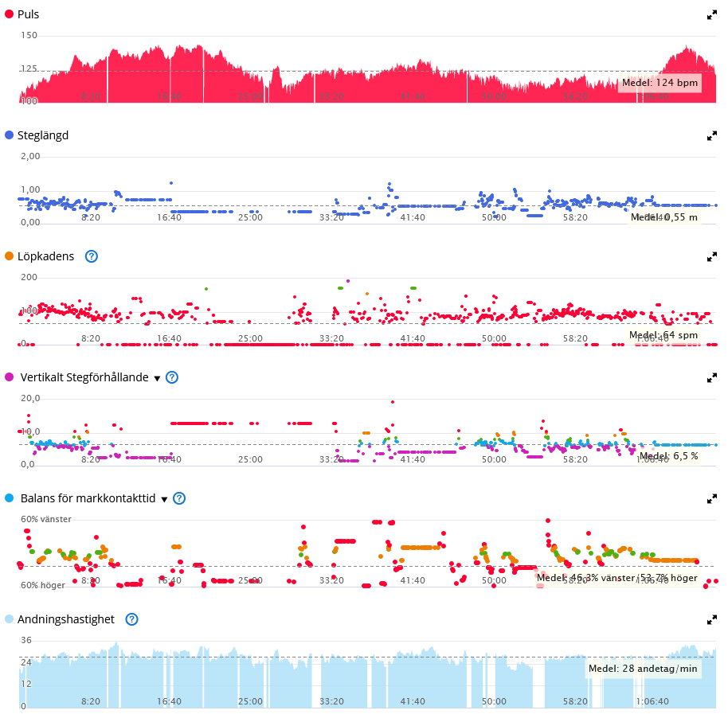Click the 8:20 time label on Andningshastighet chart
Image resolution: width=728 pixels, height=718 pixels.
(91, 701)
